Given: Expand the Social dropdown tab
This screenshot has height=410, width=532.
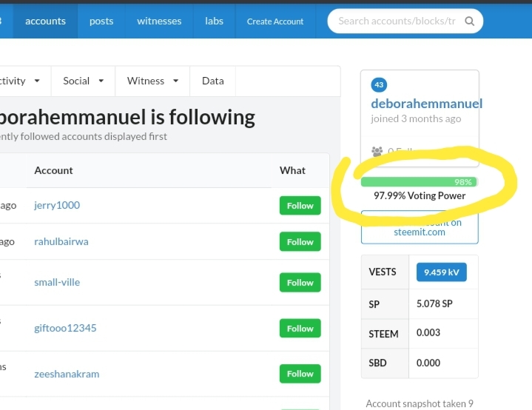Looking at the screenshot, I should (x=83, y=81).
